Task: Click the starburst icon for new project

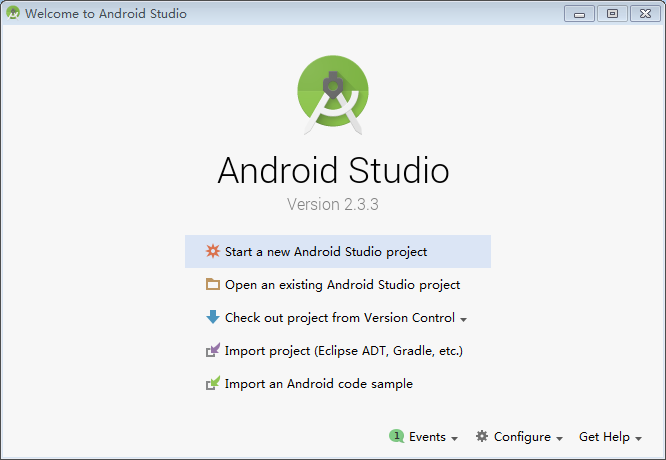Action: click(x=212, y=252)
